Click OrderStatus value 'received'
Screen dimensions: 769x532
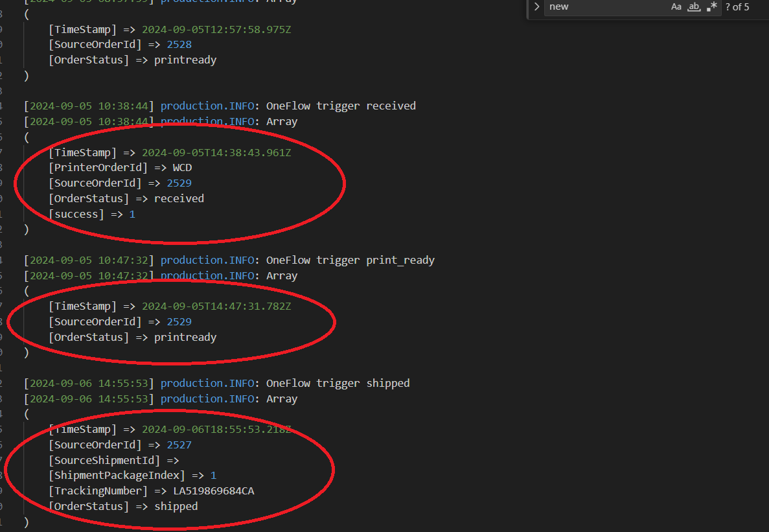pyautogui.click(x=179, y=199)
